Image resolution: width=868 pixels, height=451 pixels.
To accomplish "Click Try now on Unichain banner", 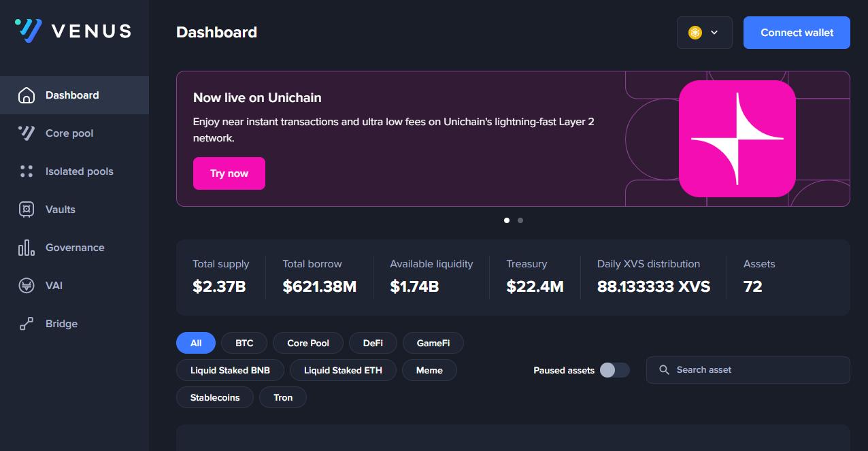I will (229, 173).
